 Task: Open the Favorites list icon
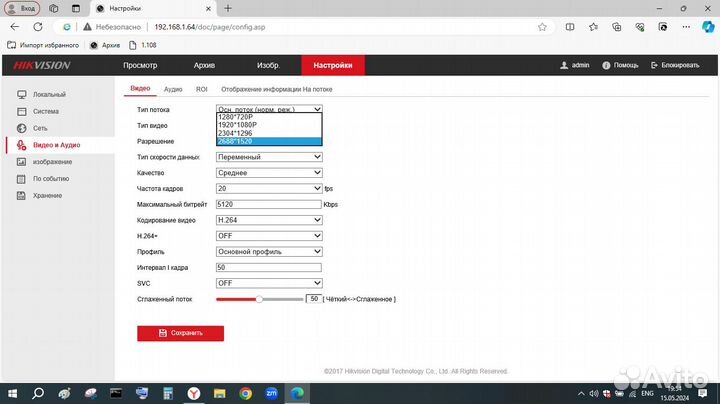(593, 27)
